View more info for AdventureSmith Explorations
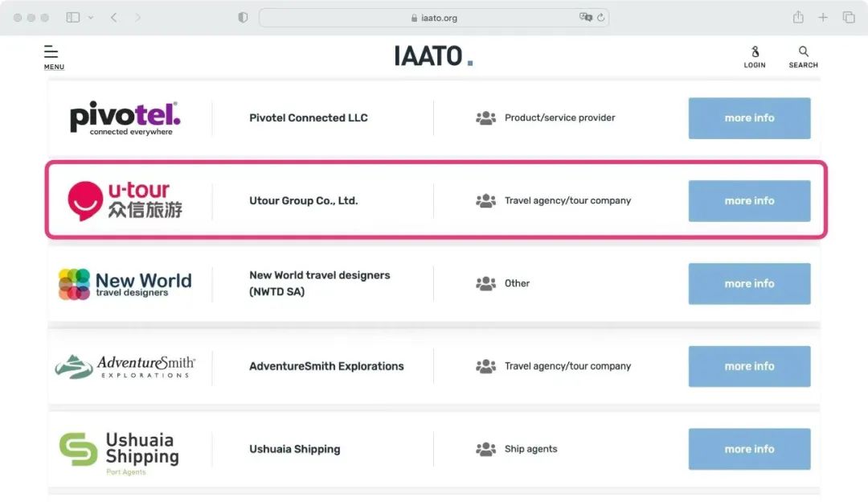This screenshot has width=868, height=502. (749, 367)
